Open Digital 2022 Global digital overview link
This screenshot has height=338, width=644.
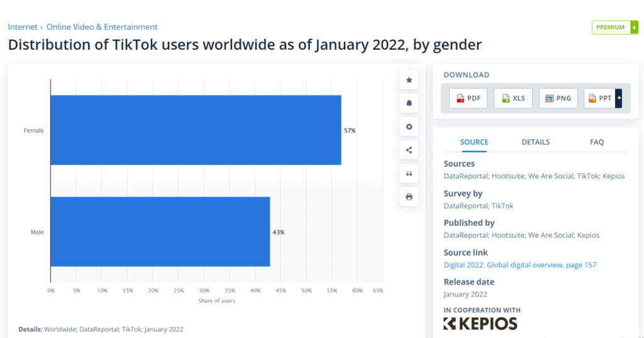click(519, 265)
